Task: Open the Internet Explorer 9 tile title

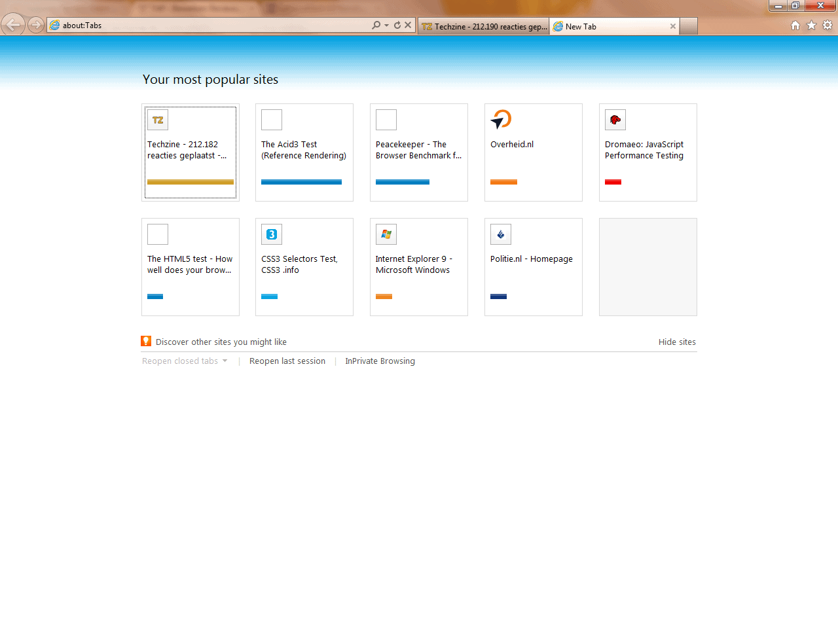Action: pos(414,264)
